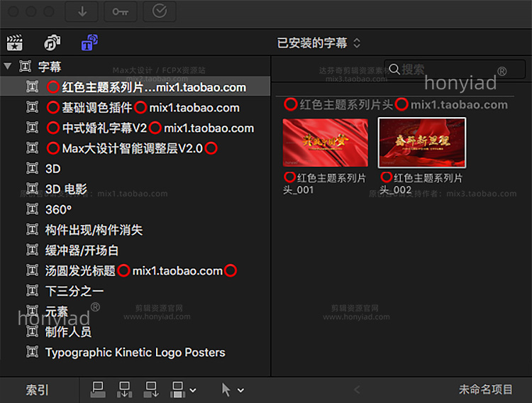
Task: Show the Libraries sidebar clapperboard icon
Action: (x=15, y=43)
